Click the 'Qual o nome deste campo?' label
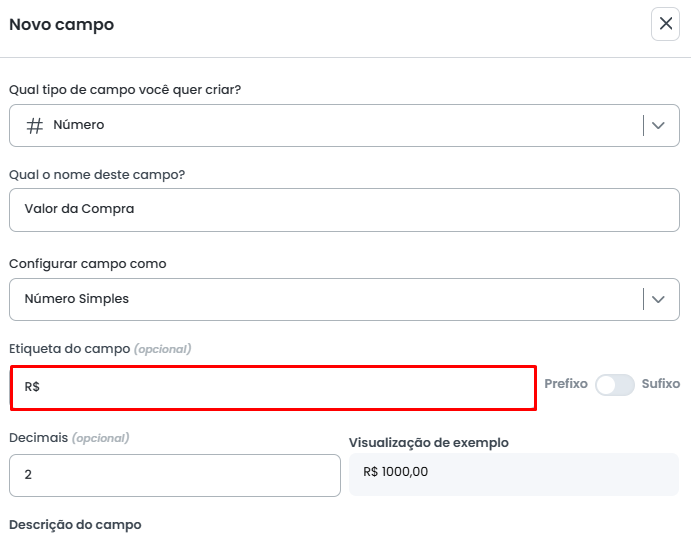691x537 pixels. pos(97,175)
